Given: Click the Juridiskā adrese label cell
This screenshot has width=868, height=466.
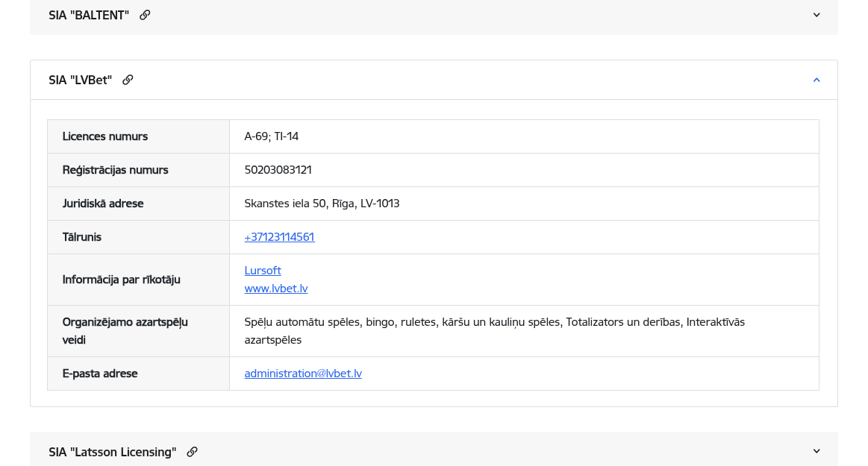Looking at the screenshot, I should (138, 204).
